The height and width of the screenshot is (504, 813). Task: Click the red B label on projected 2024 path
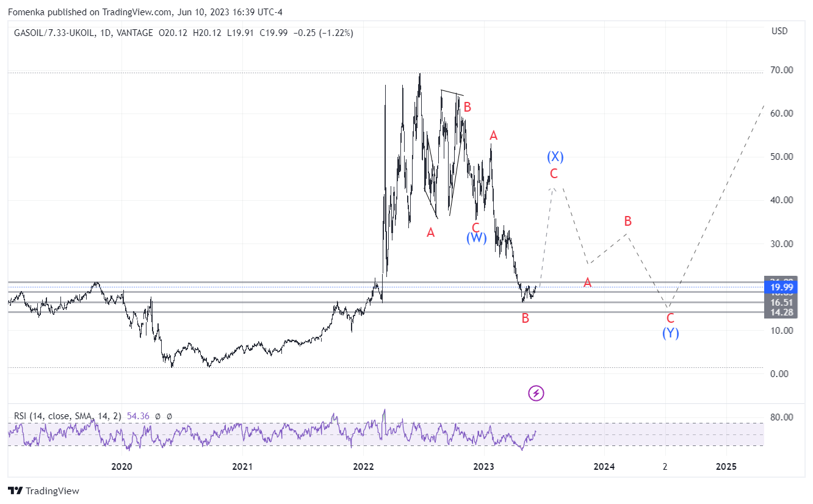point(627,221)
